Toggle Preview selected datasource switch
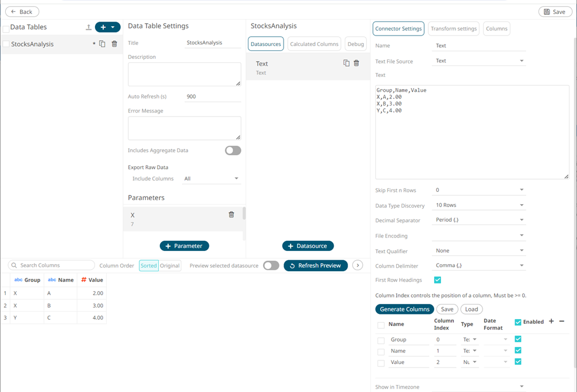Viewport: 577px width, 392px height. pyautogui.click(x=271, y=266)
